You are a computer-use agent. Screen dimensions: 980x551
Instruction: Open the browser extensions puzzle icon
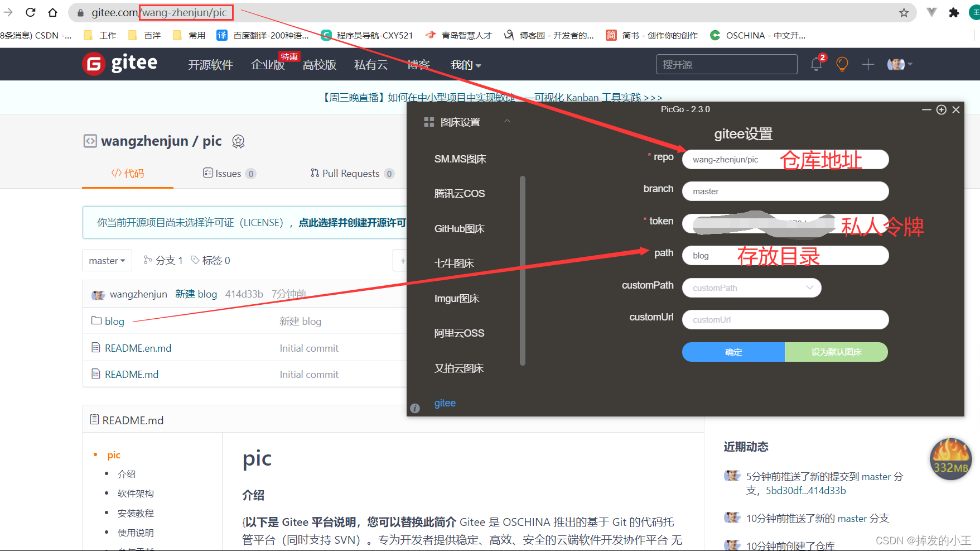[x=954, y=12]
